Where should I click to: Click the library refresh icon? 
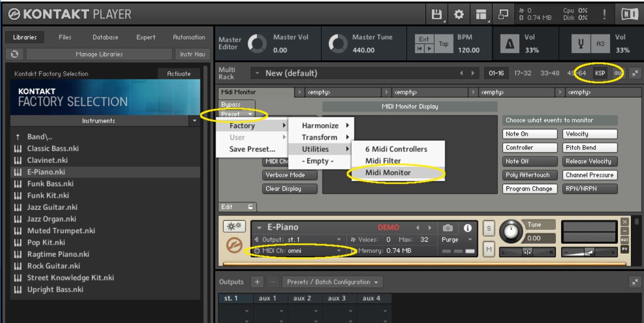point(15,54)
